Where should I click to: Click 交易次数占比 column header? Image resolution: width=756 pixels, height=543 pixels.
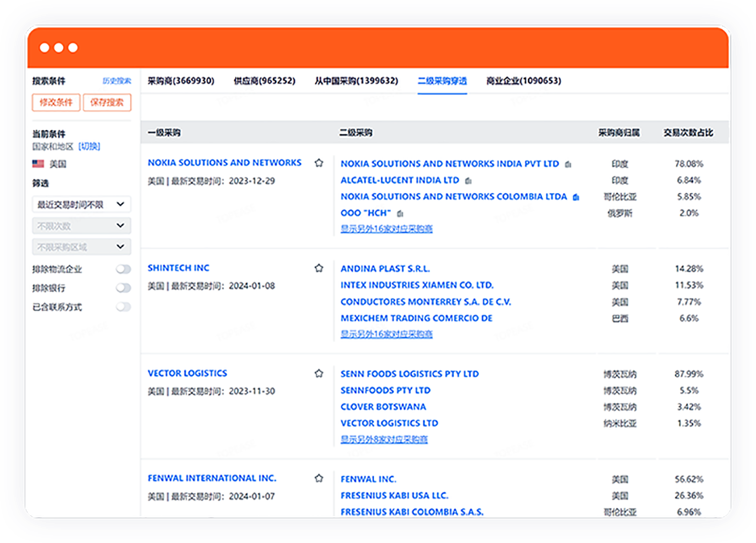pyautogui.click(x=688, y=133)
